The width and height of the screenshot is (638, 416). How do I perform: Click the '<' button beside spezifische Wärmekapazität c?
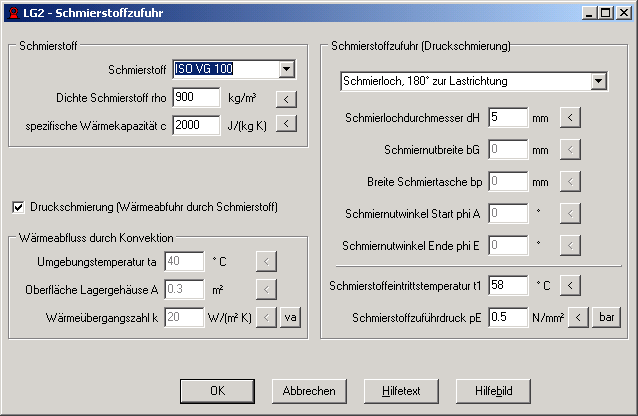[x=286, y=123]
